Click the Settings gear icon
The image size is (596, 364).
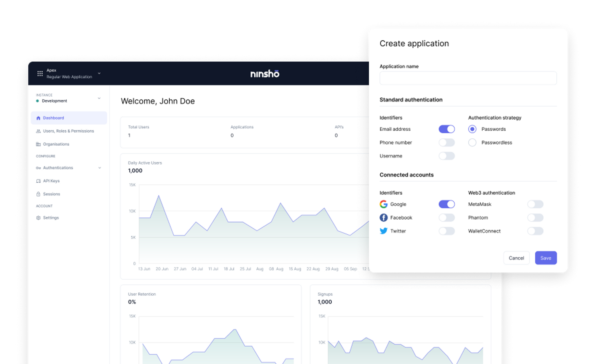pos(38,218)
